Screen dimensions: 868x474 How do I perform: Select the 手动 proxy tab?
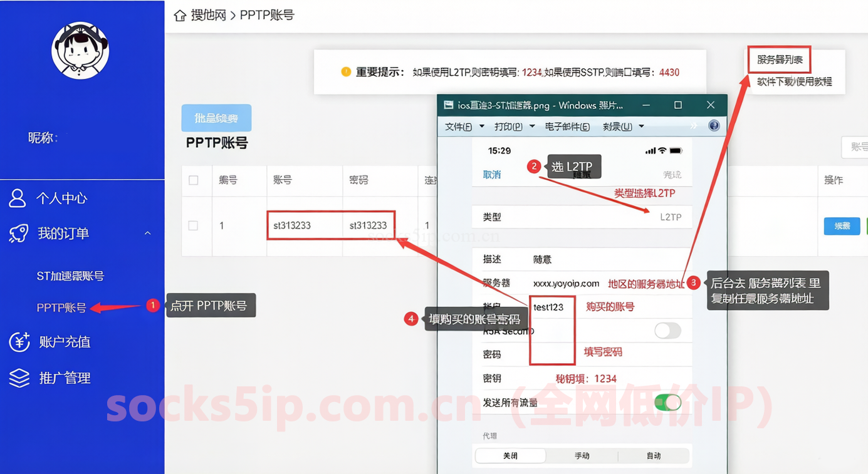tap(582, 456)
